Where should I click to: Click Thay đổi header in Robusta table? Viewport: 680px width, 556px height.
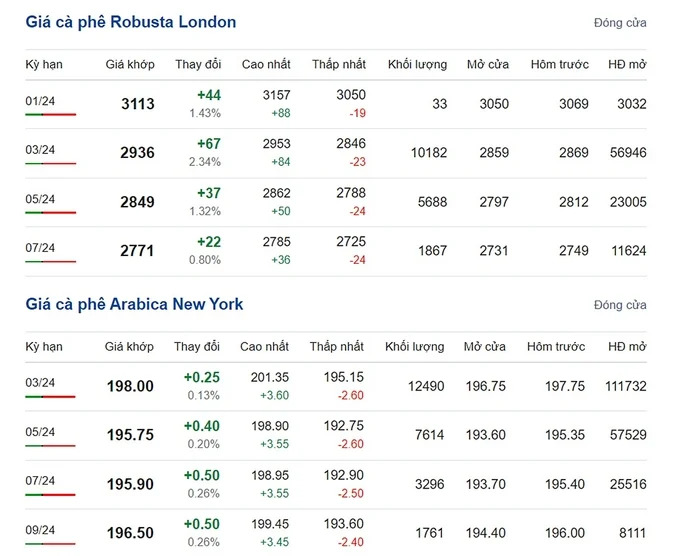click(x=198, y=64)
